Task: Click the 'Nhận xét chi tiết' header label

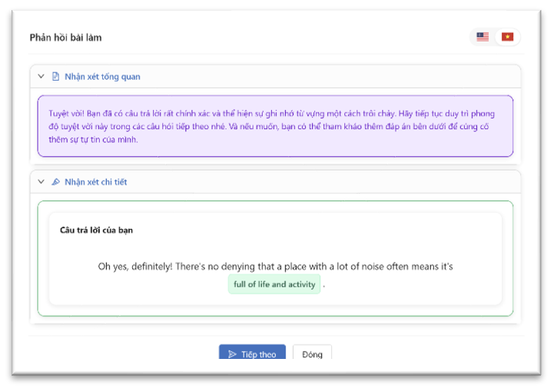Action: pos(96,182)
